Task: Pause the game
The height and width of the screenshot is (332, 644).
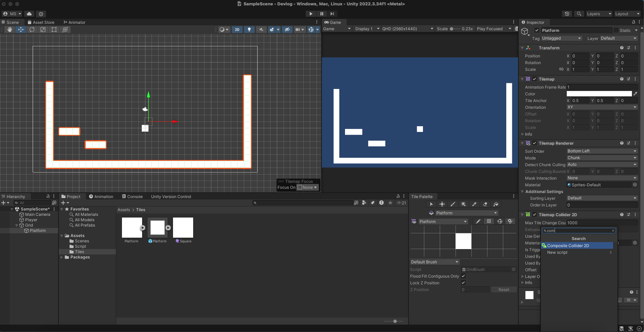Action: click(x=321, y=14)
